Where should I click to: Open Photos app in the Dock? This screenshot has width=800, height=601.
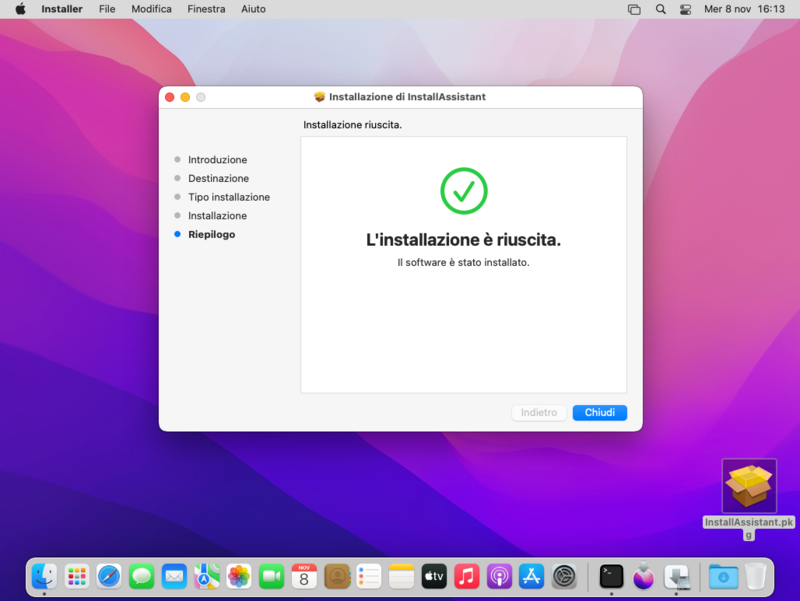click(x=239, y=577)
